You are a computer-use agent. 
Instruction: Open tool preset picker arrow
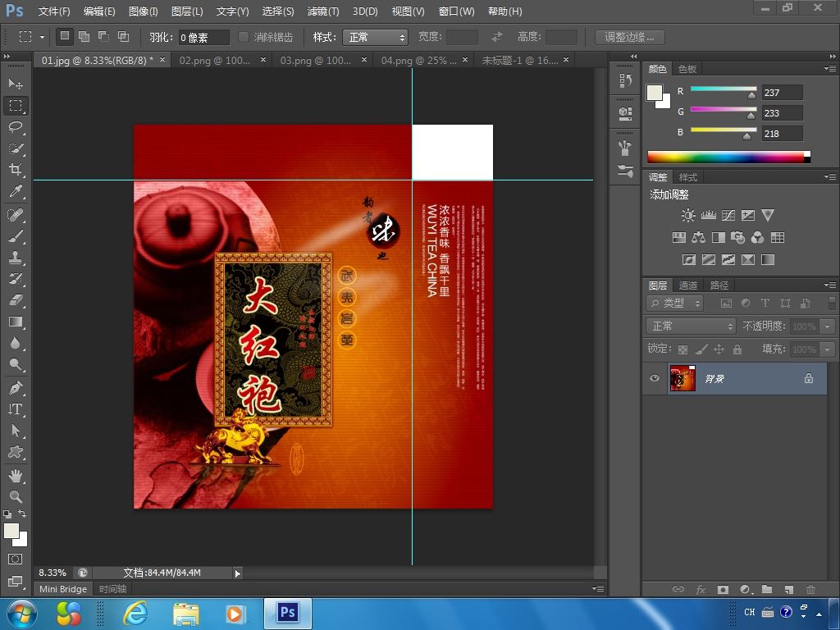tap(42, 37)
